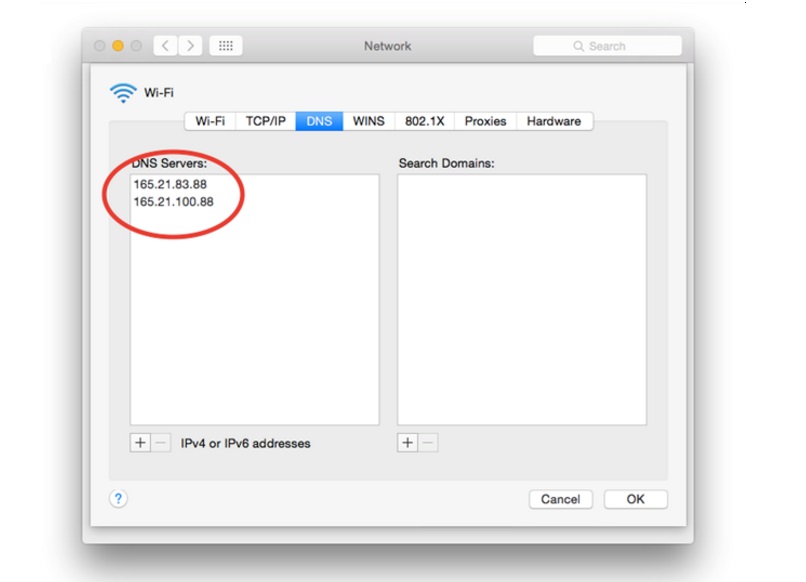This screenshot has height=582, width=806.
Task: Go to the Proxies tab
Action: tap(485, 121)
